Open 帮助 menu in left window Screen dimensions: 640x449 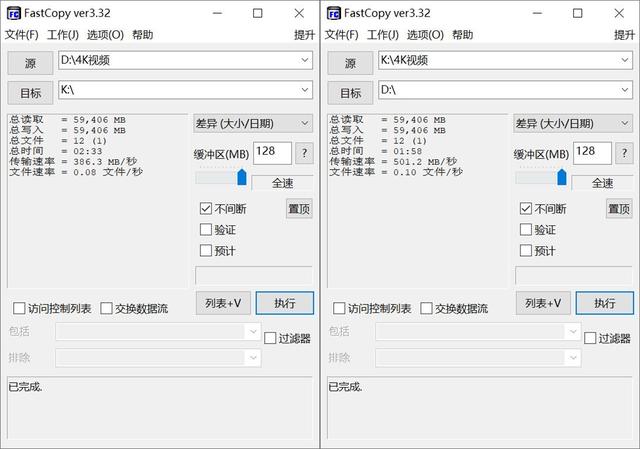coord(142,35)
